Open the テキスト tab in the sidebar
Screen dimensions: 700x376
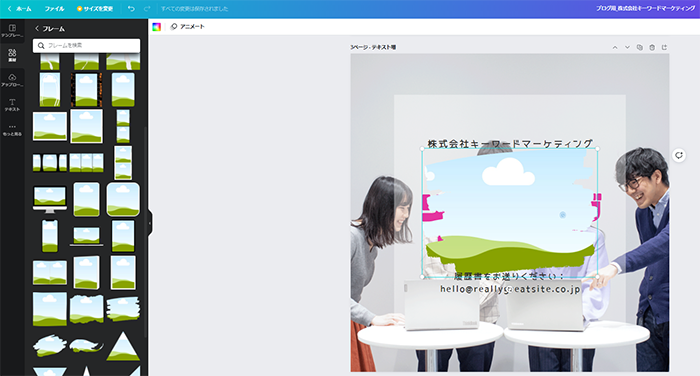[12, 105]
